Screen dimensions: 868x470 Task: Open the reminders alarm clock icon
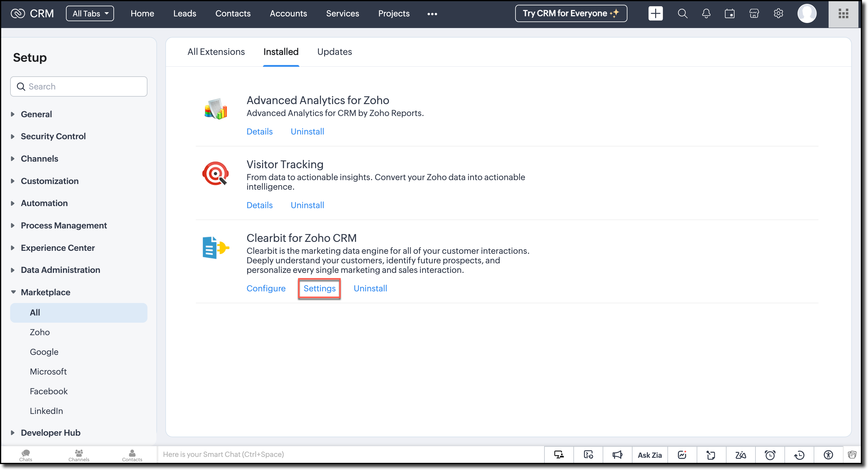pos(769,455)
